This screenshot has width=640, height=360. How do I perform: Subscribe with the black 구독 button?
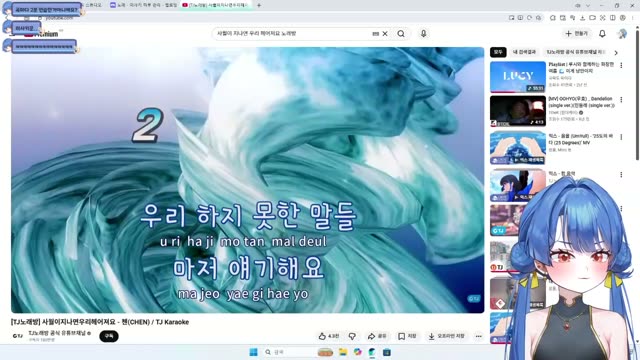(109, 336)
